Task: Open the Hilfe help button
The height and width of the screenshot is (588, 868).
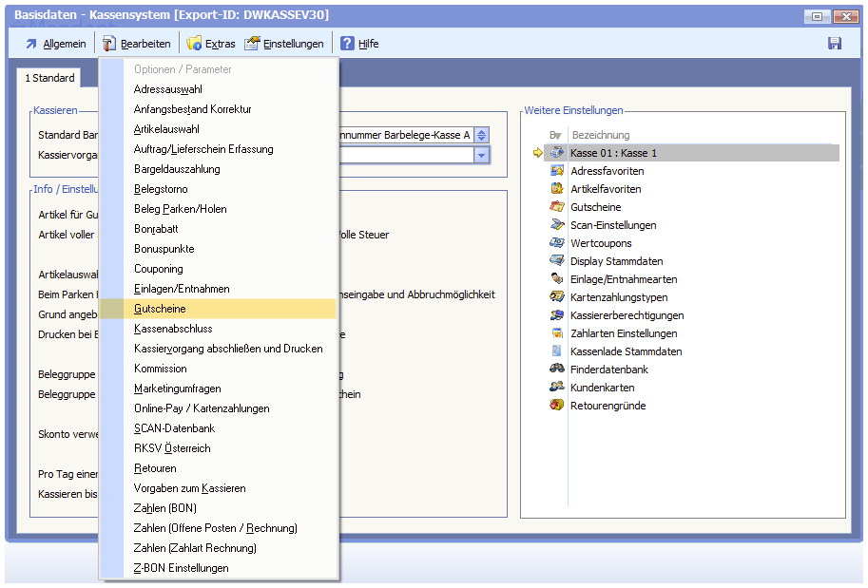Action: point(359,44)
